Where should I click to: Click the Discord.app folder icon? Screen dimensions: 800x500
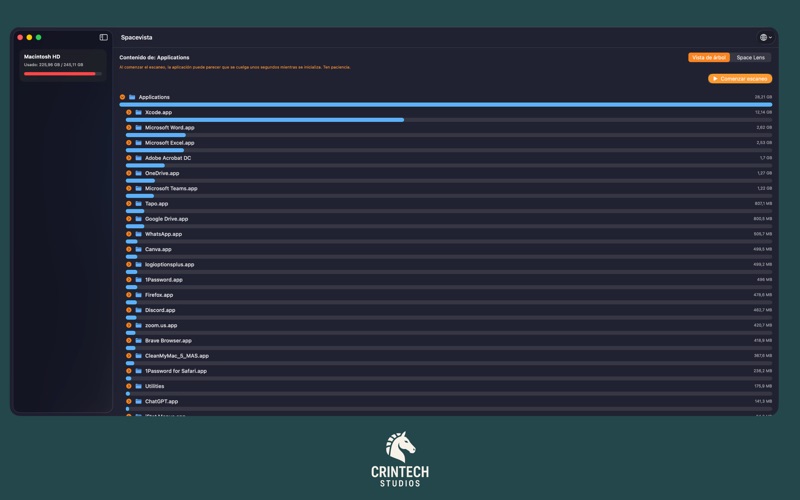138,310
